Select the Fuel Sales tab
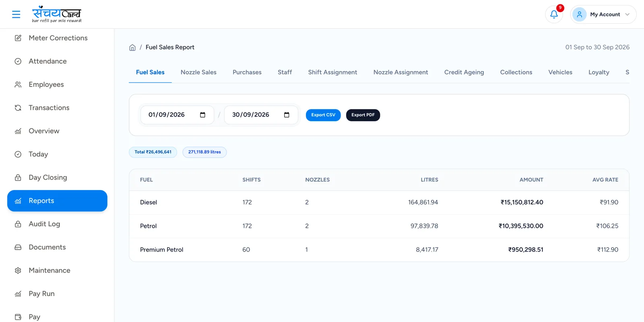 click(150, 72)
